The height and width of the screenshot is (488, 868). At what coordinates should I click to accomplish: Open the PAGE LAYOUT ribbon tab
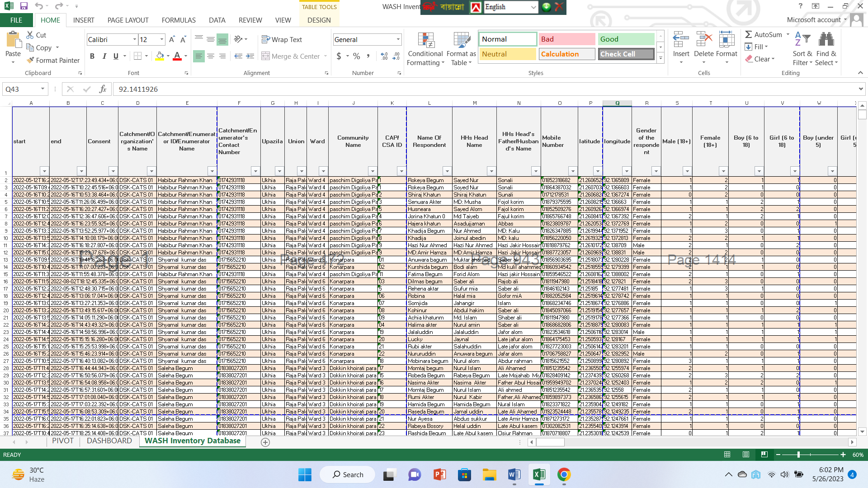coord(128,20)
